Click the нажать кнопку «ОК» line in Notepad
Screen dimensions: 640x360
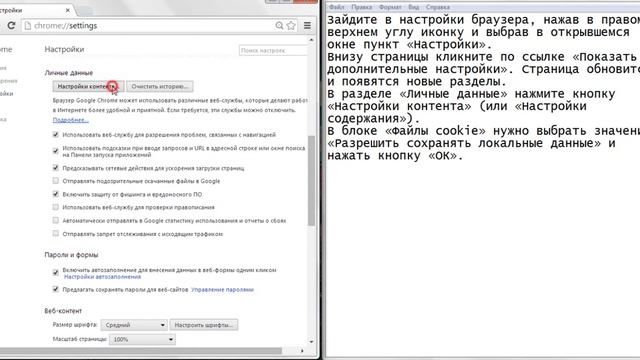395,156
